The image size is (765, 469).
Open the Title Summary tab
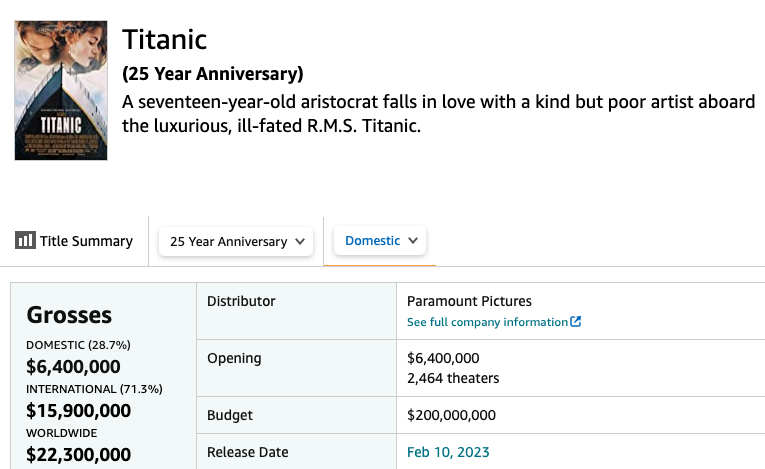click(x=74, y=241)
